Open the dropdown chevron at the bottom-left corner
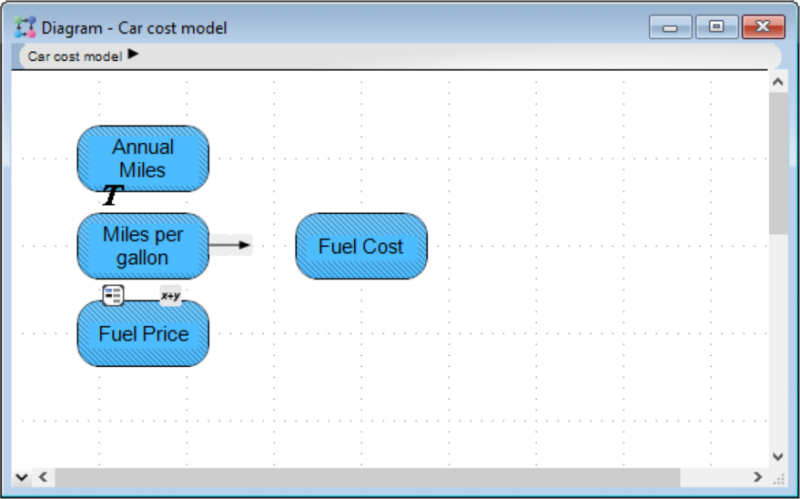800x499 pixels. tap(21, 478)
